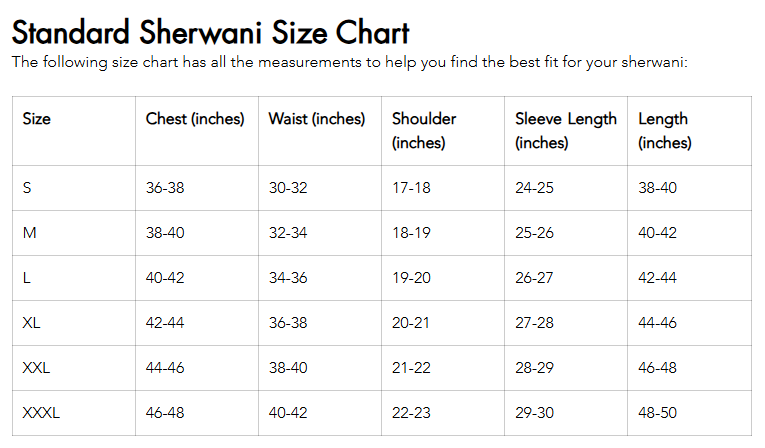This screenshot has width=765, height=448.
Task: Select the XL size row label
Action: 31,323
